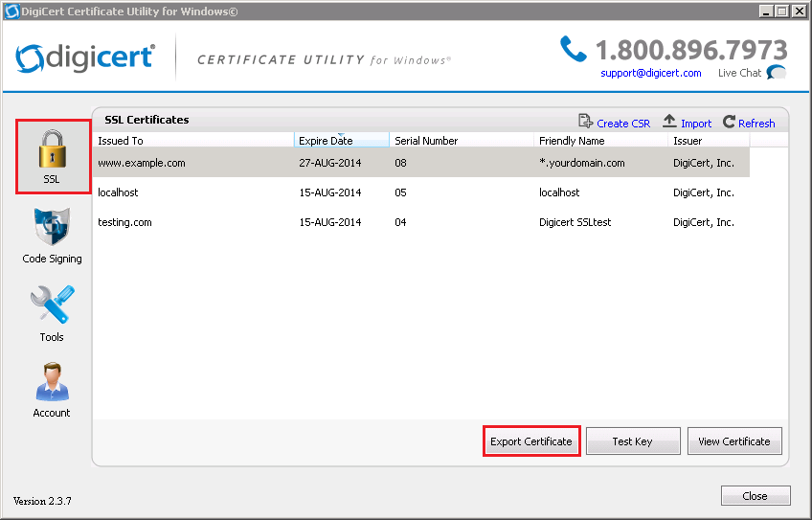812x520 pixels.
Task: Close the window via title bar X
Action: (800, 11)
